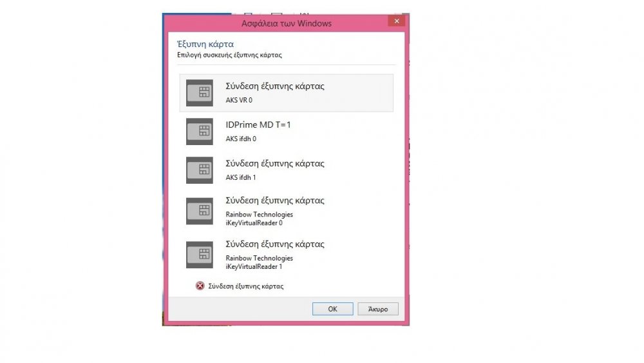Click the card icon for iKeyVirtualReader 0
This screenshot has height=363, width=644.
tap(200, 211)
